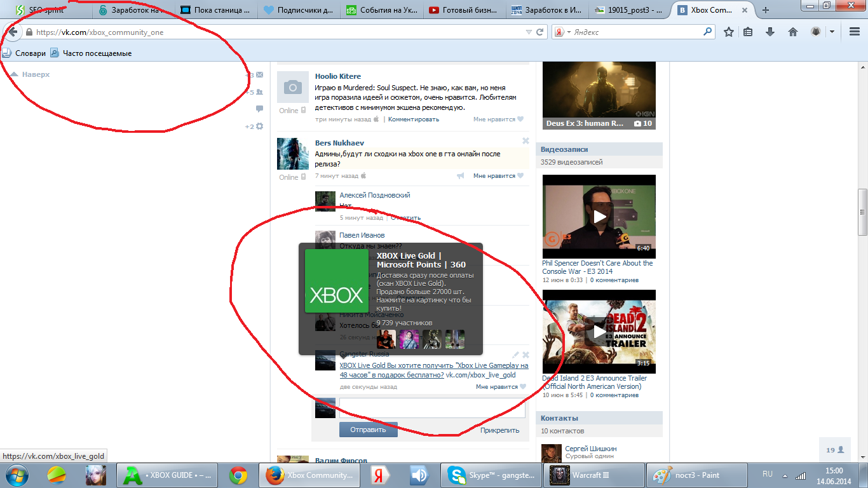Open the Firefox hamburger menu
This screenshot has width=868, height=488.
[x=855, y=32]
